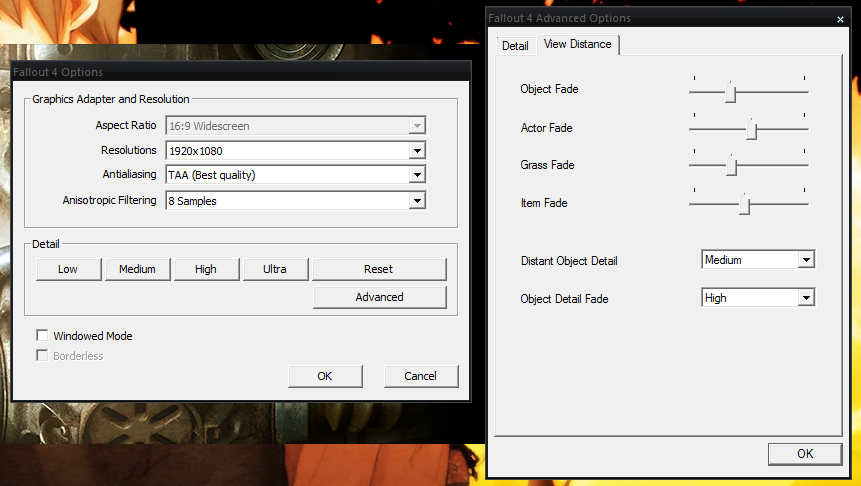This screenshot has width=861, height=486.
Task: Cancel the Fallout 4 Options dialog
Action: pyautogui.click(x=421, y=376)
